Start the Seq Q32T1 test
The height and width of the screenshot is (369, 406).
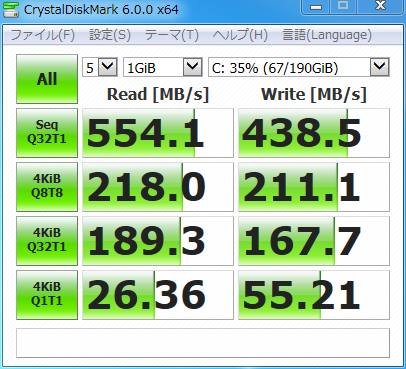click(x=47, y=133)
